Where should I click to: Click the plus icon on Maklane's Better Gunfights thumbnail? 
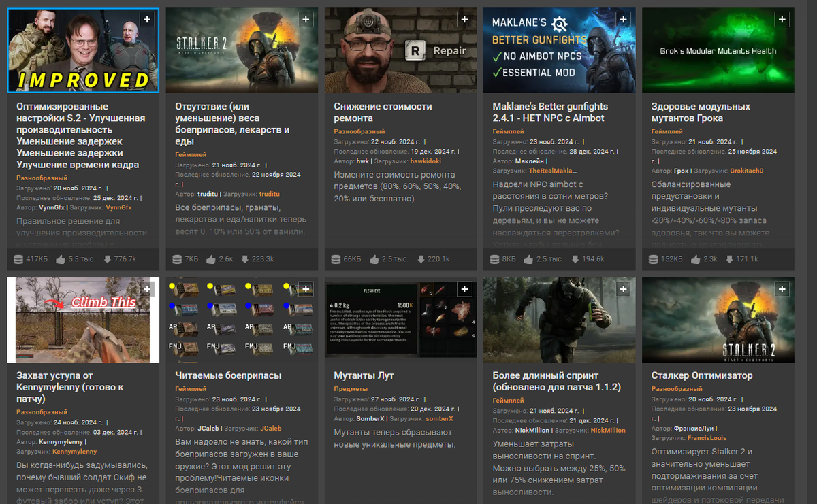(623, 20)
